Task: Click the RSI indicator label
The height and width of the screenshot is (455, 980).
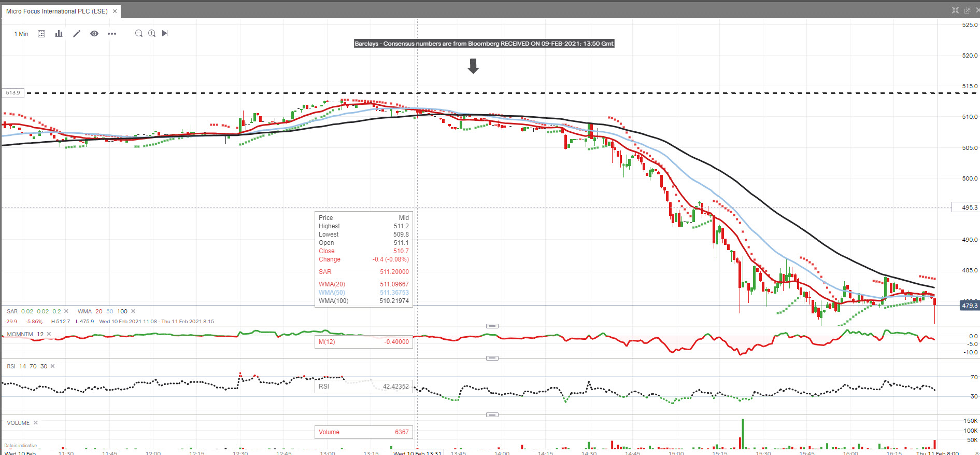Action: (x=11, y=366)
